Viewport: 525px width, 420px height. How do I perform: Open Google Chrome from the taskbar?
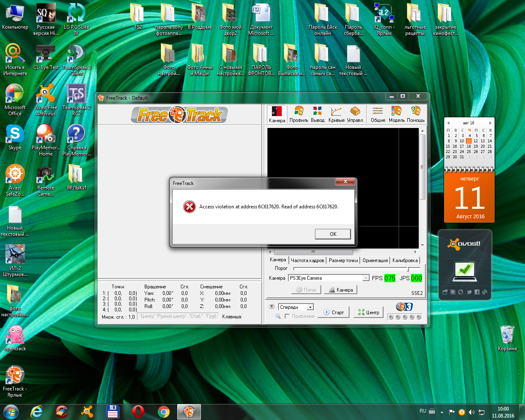tap(164, 411)
